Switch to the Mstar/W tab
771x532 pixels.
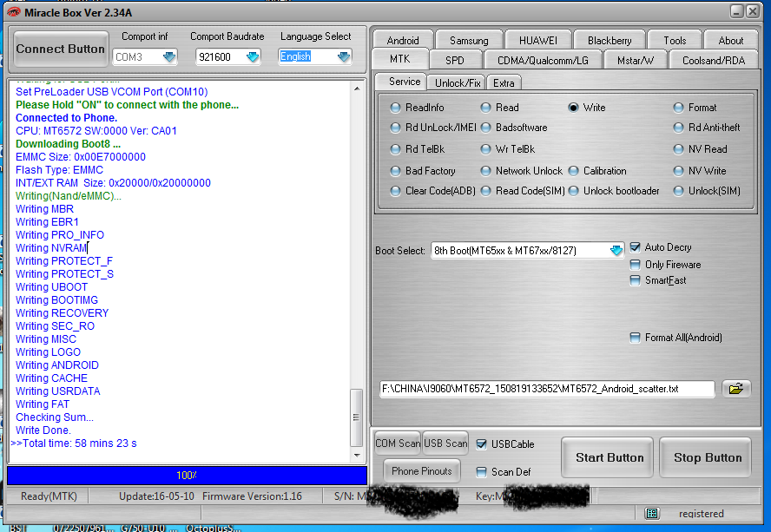(636, 61)
